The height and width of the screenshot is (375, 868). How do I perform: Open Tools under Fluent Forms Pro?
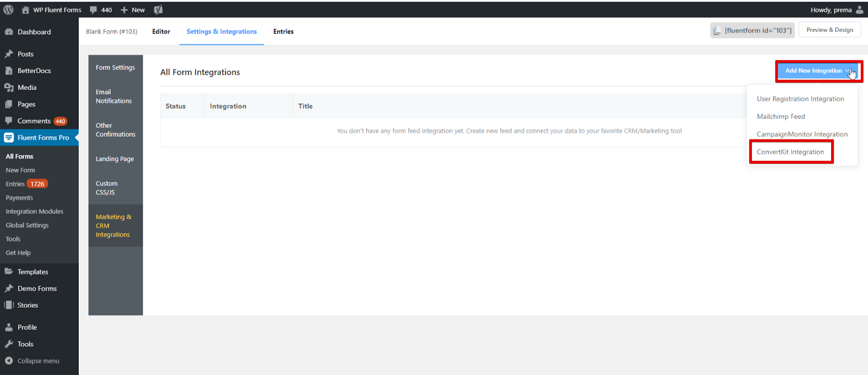13,239
